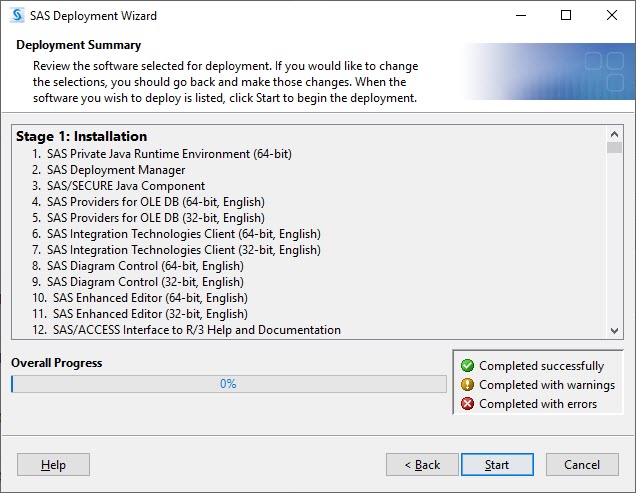Screen dimensions: 636x493
Task: Click the Completed with warnings legend text
Action: (547, 385)
